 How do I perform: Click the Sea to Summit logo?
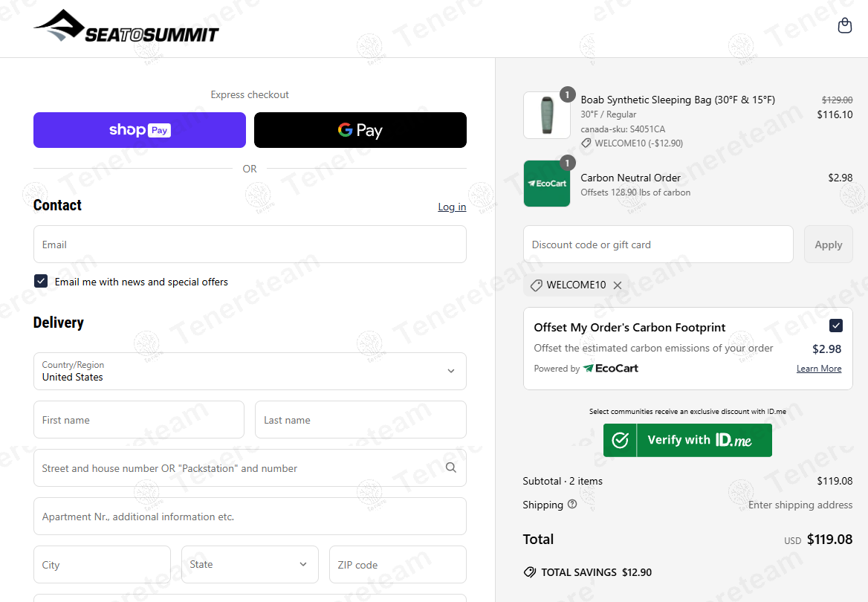pos(126,27)
